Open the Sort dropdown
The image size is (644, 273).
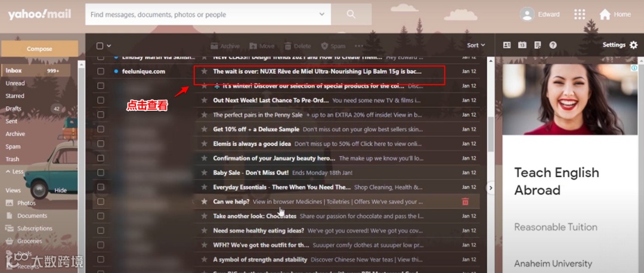tap(476, 45)
